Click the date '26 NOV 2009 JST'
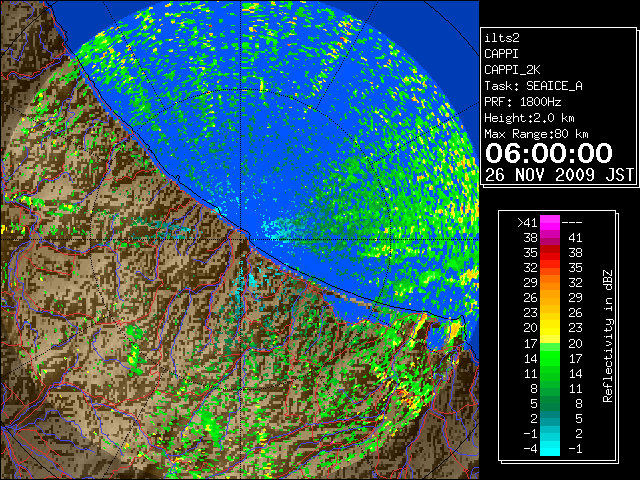Screen dimensions: 640x480 (559, 175)
